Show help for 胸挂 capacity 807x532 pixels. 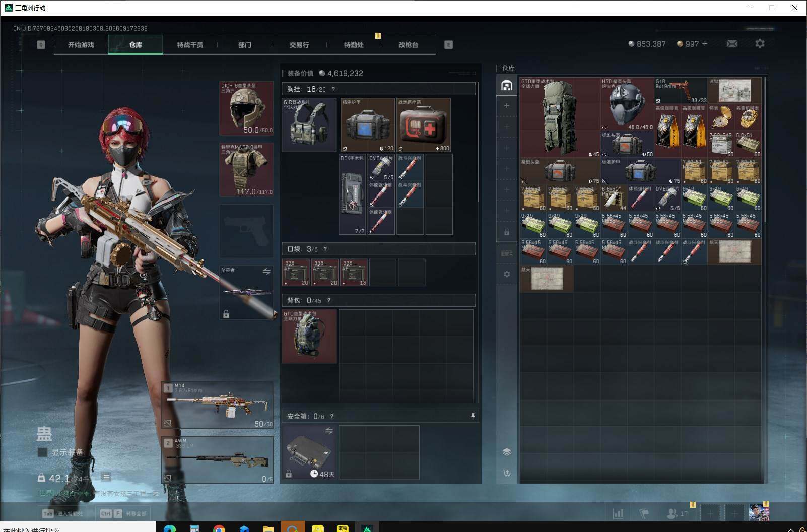[333, 89]
